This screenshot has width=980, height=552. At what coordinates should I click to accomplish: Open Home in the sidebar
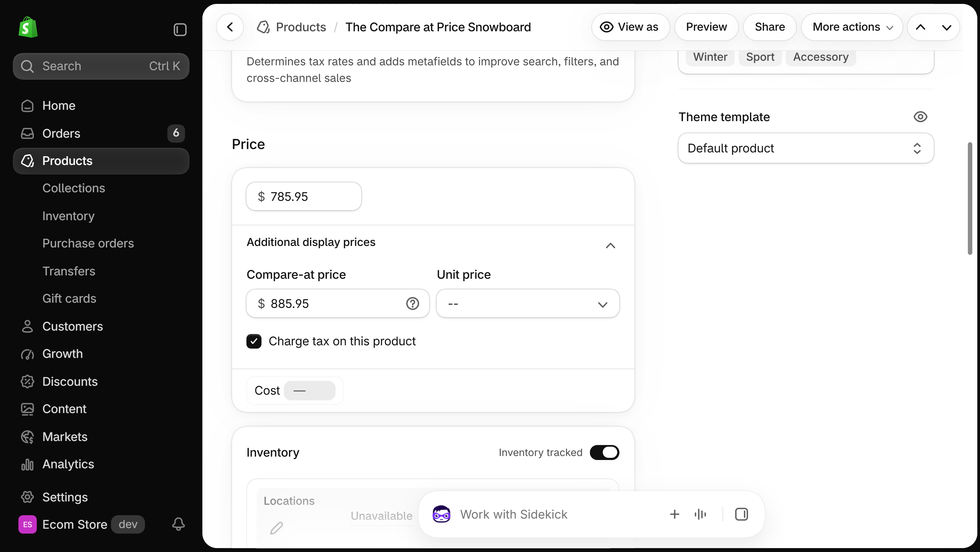point(101,105)
